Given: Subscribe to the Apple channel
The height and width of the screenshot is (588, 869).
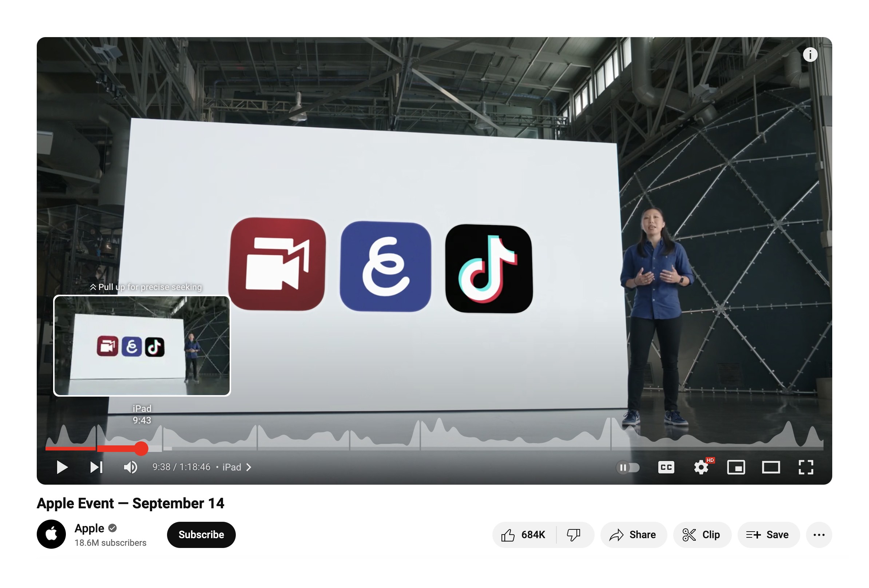Looking at the screenshot, I should click(x=201, y=535).
